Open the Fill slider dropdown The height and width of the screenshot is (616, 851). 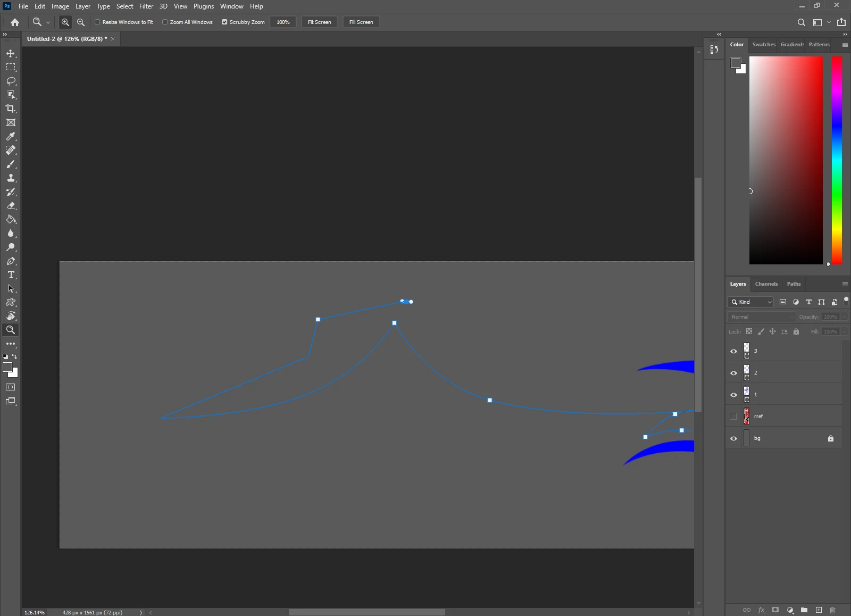click(x=844, y=332)
